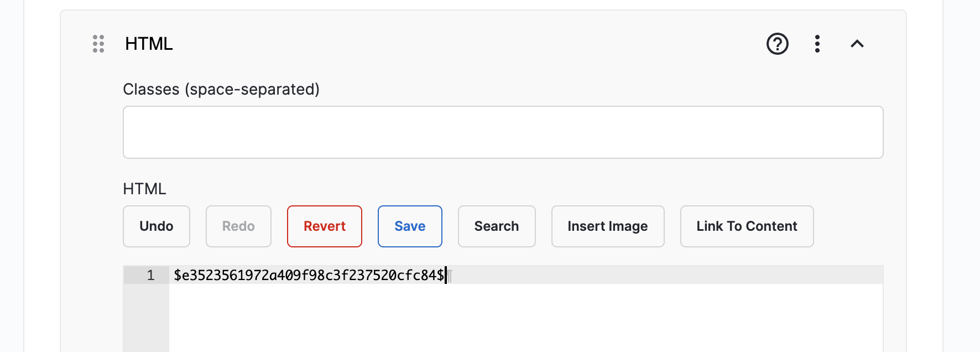The width and height of the screenshot is (980, 352).
Task: Collapse the HTML block with the chevron
Action: tap(857, 44)
